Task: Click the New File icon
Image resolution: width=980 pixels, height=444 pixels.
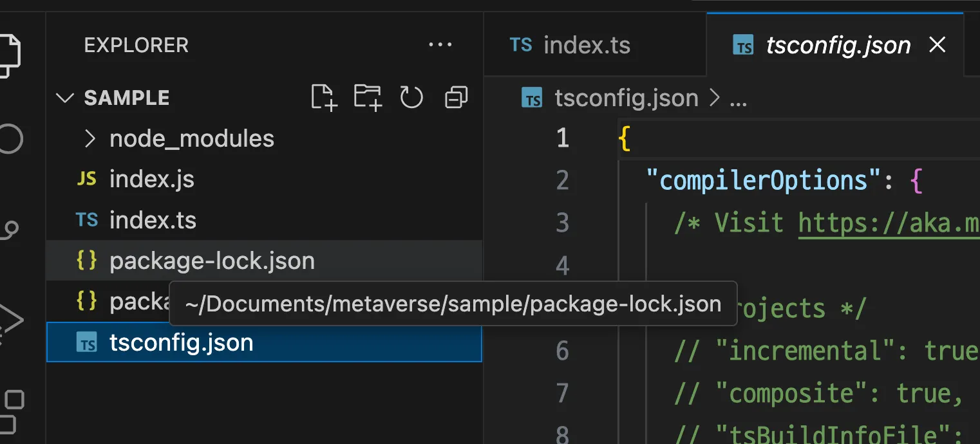Action: pos(324,98)
